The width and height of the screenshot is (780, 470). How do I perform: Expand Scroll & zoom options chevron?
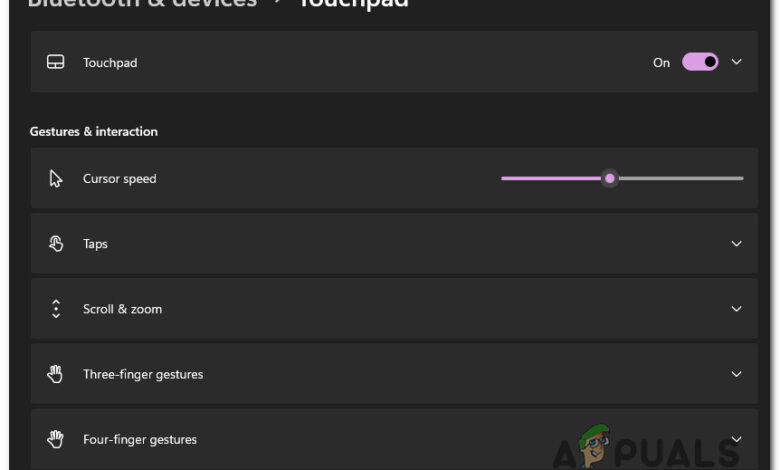click(x=737, y=309)
